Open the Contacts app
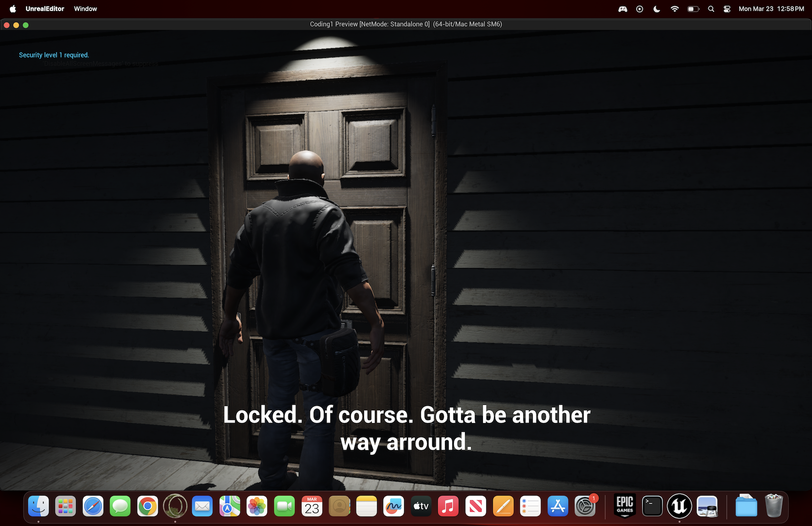 pyautogui.click(x=339, y=507)
